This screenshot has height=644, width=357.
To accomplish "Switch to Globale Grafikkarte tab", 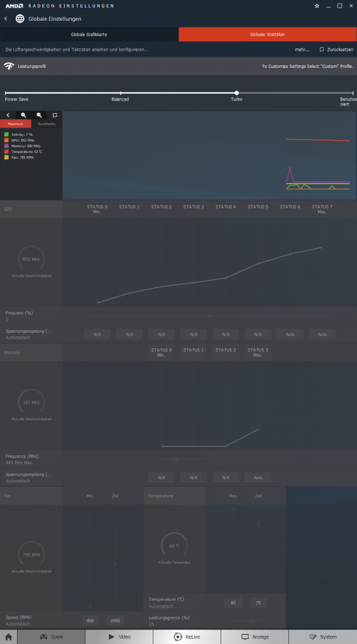I will coord(89,35).
